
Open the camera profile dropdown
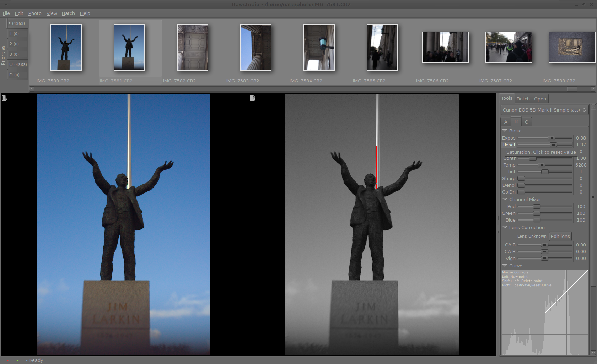pos(544,110)
